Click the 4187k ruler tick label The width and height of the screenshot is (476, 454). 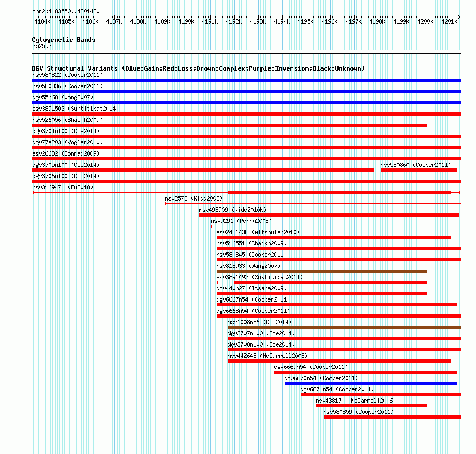click(114, 21)
